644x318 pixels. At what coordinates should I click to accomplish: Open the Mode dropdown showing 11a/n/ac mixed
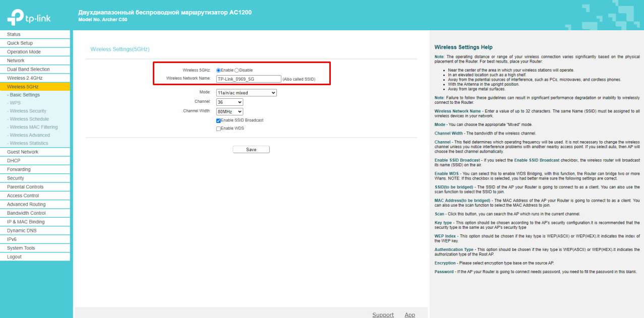pyautogui.click(x=246, y=93)
